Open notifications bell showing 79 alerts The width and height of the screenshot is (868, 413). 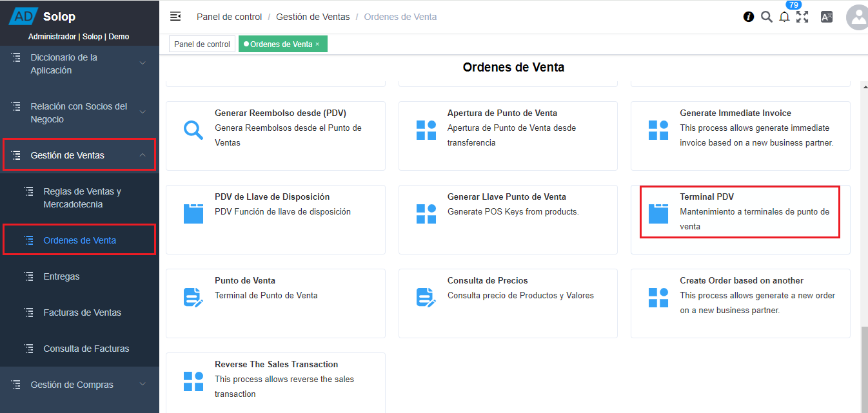click(x=784, y=17)
